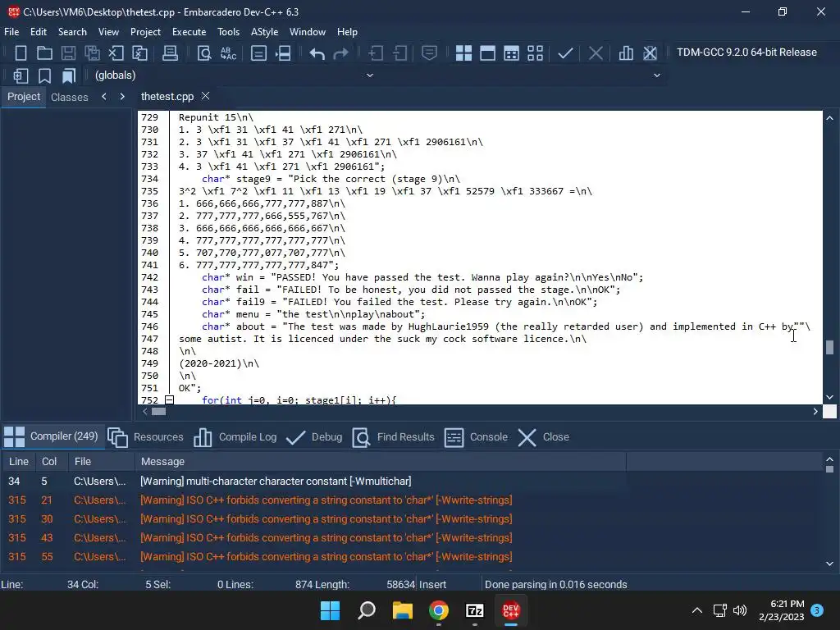Click the Toggle Bookmark icon
840x630 pixels.
coord(44,75)
